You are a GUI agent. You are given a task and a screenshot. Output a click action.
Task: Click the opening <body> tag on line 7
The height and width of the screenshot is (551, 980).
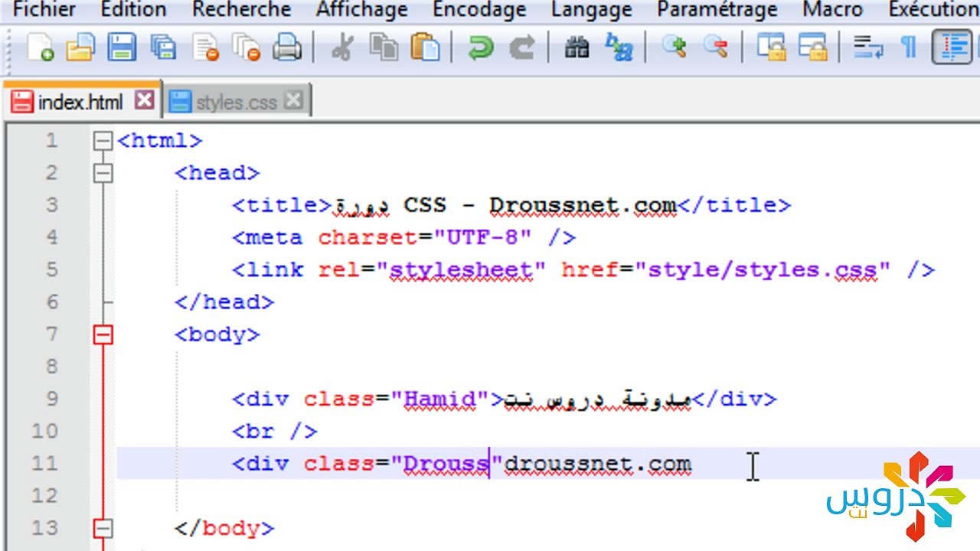(x=217, y=334)
